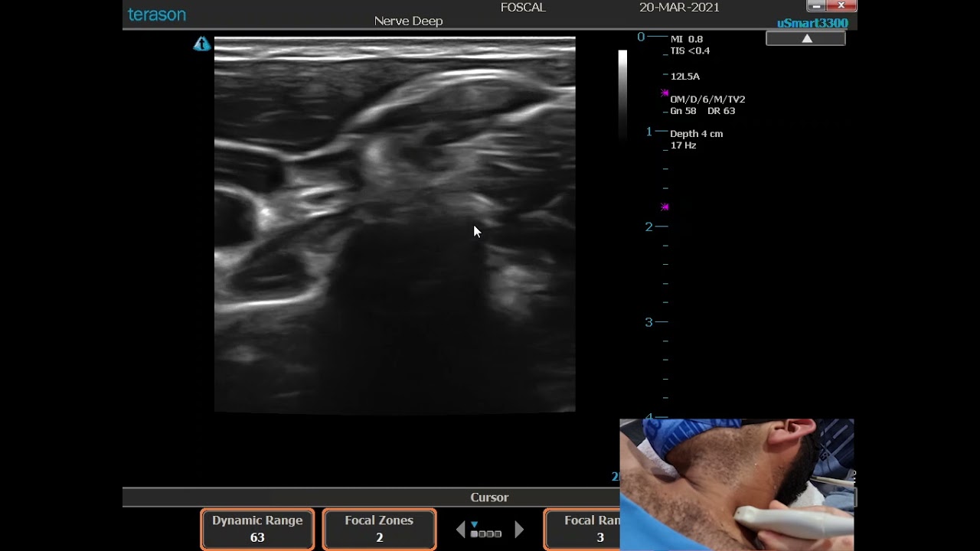Click the 'Depth 4 cm' readout

coord(697,134)
